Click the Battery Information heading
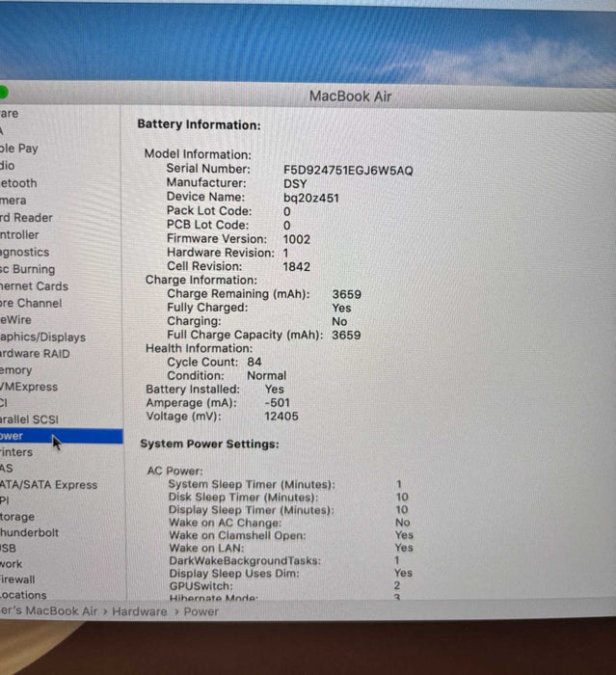 199,124
